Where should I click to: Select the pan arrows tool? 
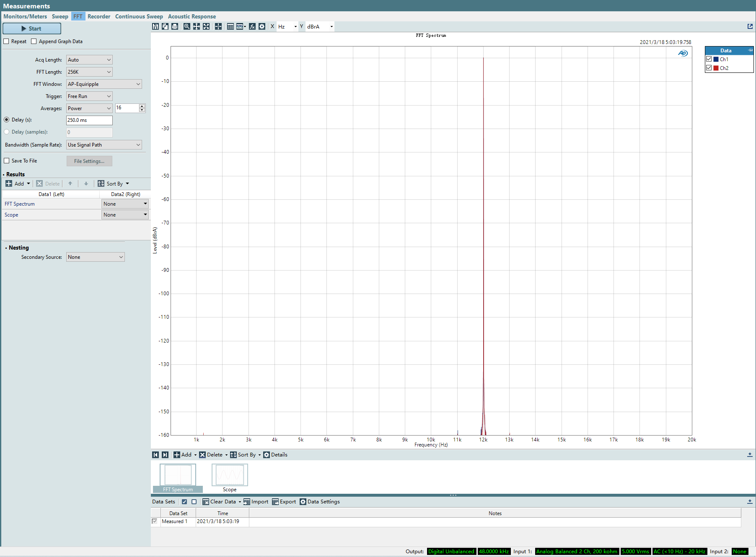[x=197, y=26]
